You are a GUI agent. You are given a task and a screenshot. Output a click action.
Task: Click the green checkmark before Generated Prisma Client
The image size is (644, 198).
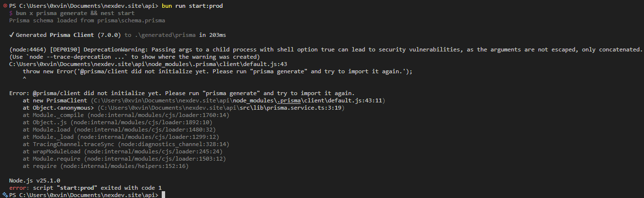click(x=12, y=35)
